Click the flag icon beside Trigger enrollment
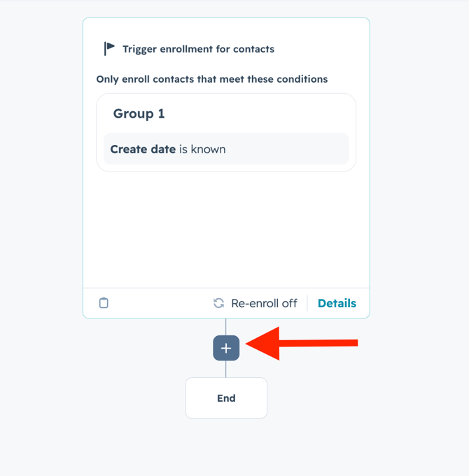 (x=109, y=48)
